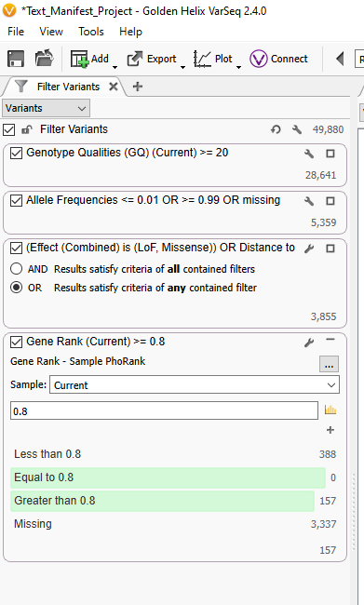Open Plot dropdown arrow

pyautogui.click(x=239, y=67)
